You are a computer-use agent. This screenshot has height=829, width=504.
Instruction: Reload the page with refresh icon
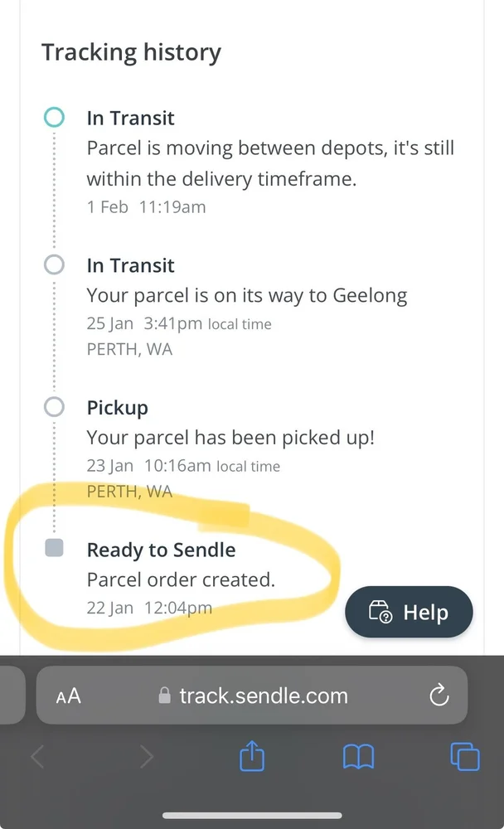click(x=439, y=696)
